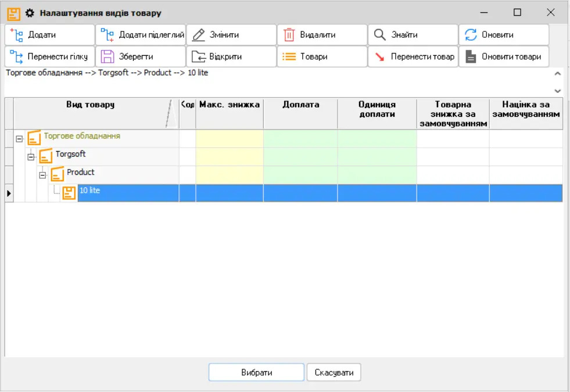
Task: Click the Скасувати button
Action: click(x=334, y=372)
